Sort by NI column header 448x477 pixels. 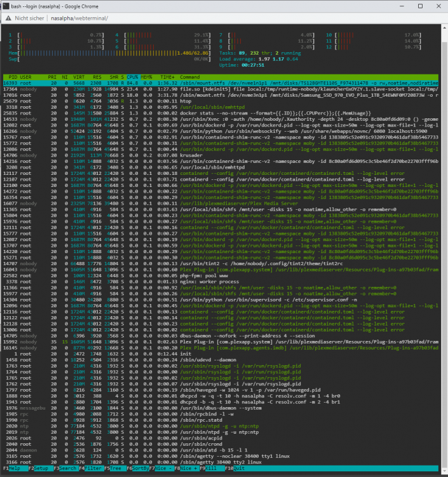coord(65,77)
